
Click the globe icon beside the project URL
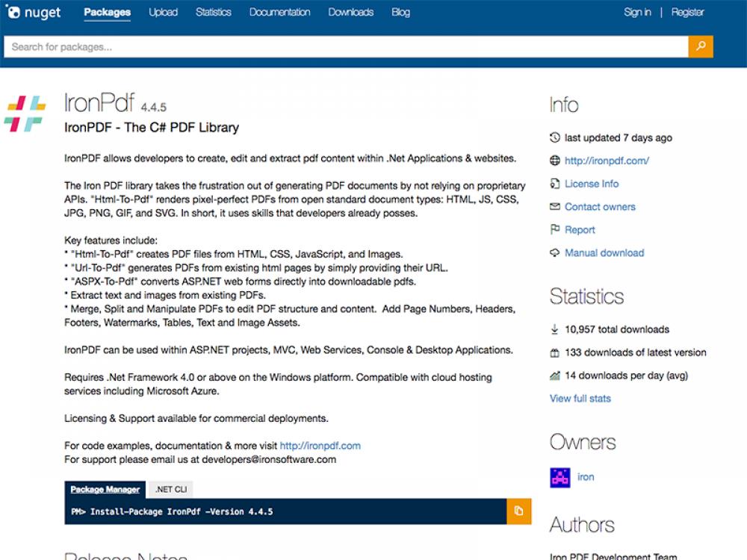(x=554, y=161)
